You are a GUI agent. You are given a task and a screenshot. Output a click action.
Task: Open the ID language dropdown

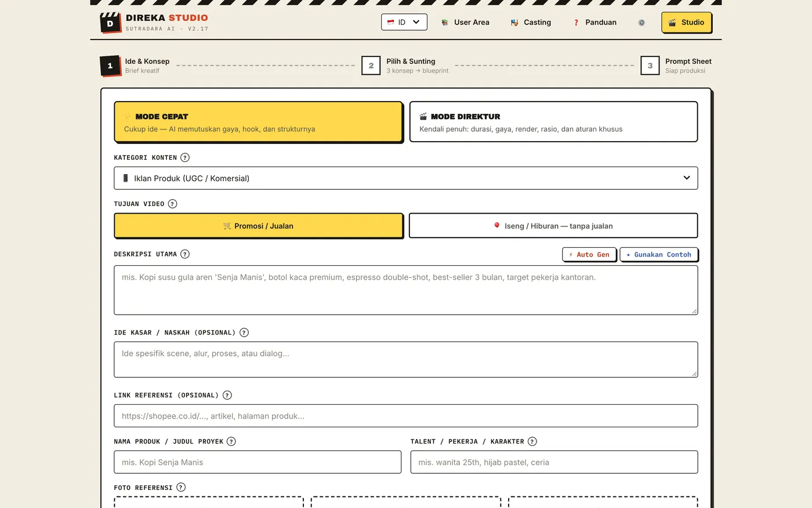404,22
